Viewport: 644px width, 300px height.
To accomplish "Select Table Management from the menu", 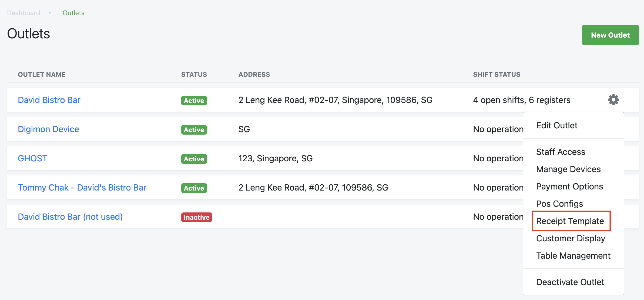I will pyautogui.click(x=573, y=256).
